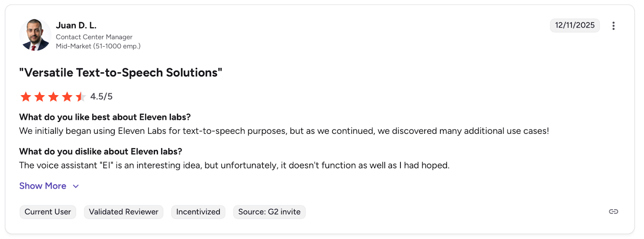Image resolution: width=644 pixels, height=239 pixels.
Task: Click the Contact Center Manager job title
Action: point(94,37)
